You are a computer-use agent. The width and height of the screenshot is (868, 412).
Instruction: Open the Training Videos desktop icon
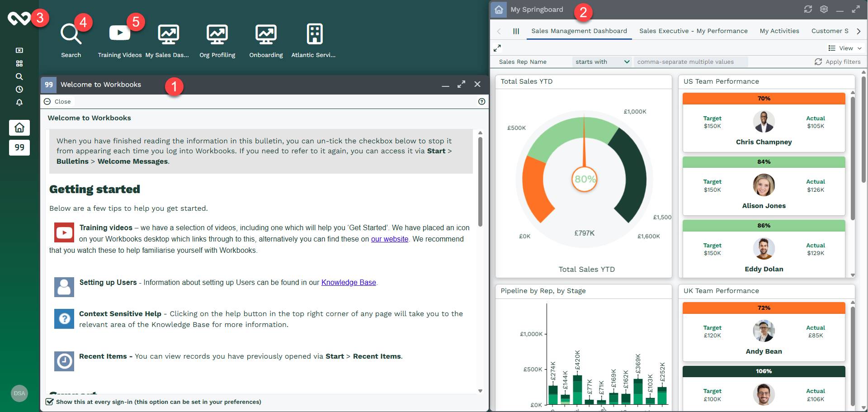coord(119,34)
